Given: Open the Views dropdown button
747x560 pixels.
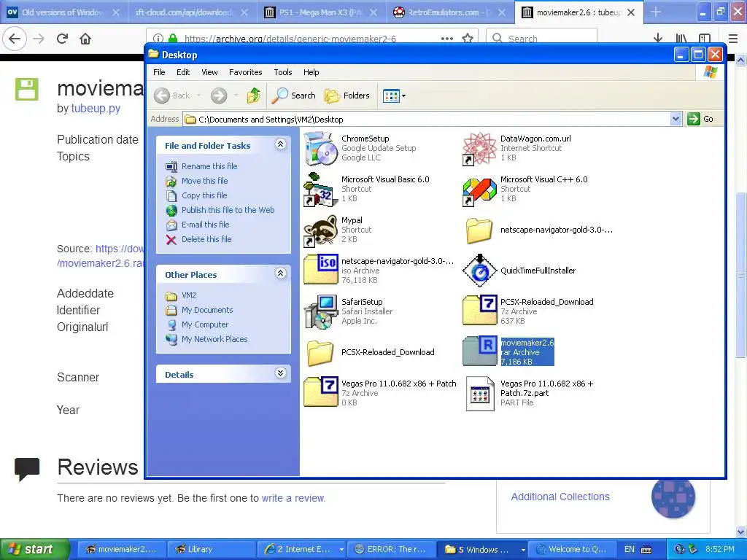Looking at the screenshot, I should coord(395,96).
